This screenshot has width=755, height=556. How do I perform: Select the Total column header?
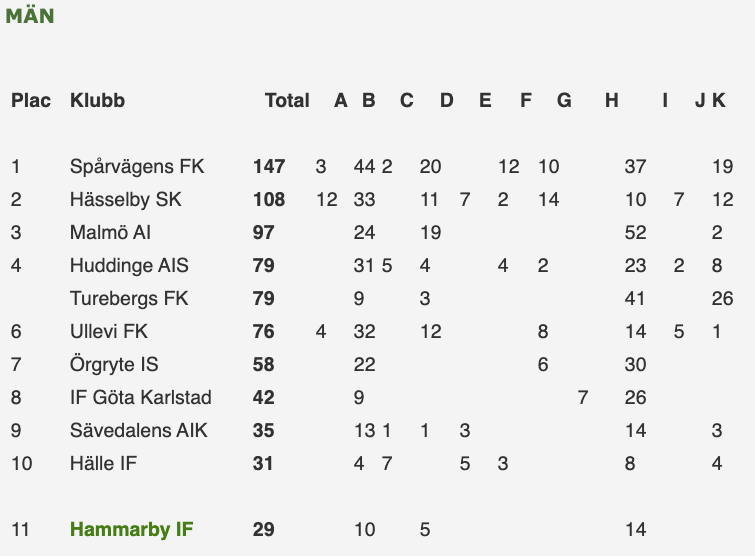pyautogui.click(x=287, y=100)
